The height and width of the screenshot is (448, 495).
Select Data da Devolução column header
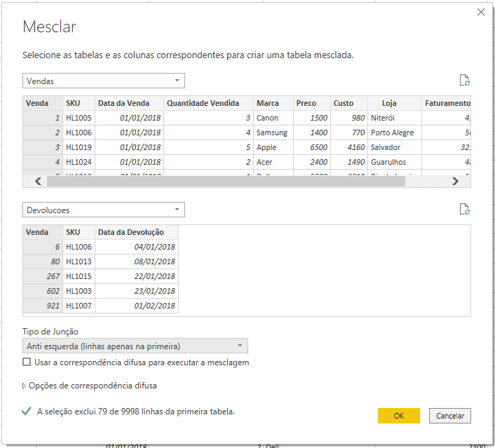coord(136,232)
